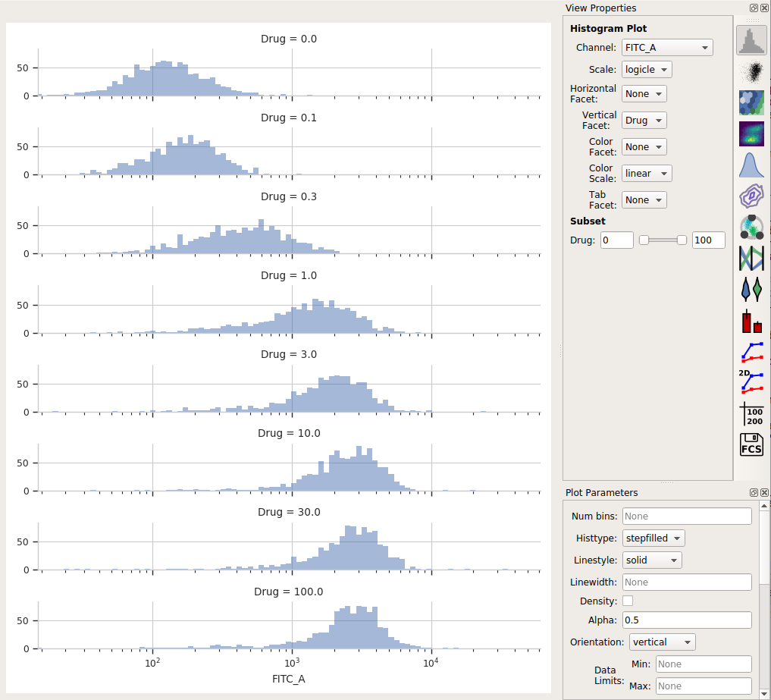Click the Drug subset range slider
771x700 pixels.
(663, 240)
